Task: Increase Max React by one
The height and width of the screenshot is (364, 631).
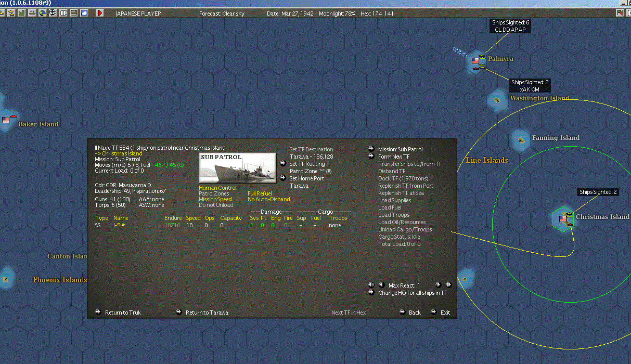Action: coord(438,285)
